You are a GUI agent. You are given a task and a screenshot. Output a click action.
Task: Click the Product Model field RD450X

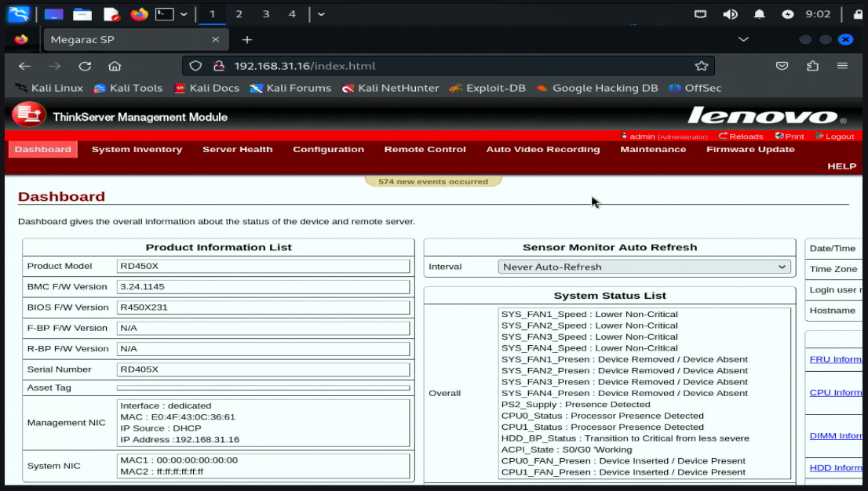pyautogui.click(x=264, y=266)
